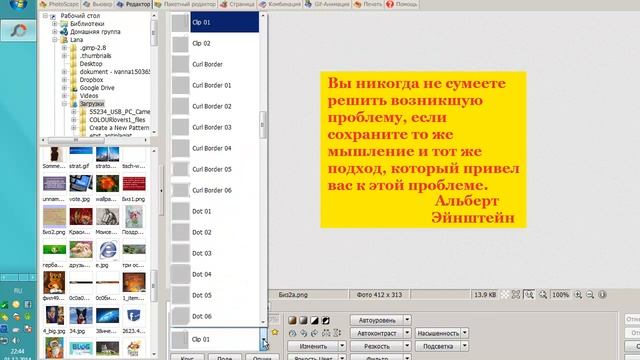The width and height of the screenshot is (640, 360).
Task: Rotate the photo clockwise
Action: (x=314, y=333)
